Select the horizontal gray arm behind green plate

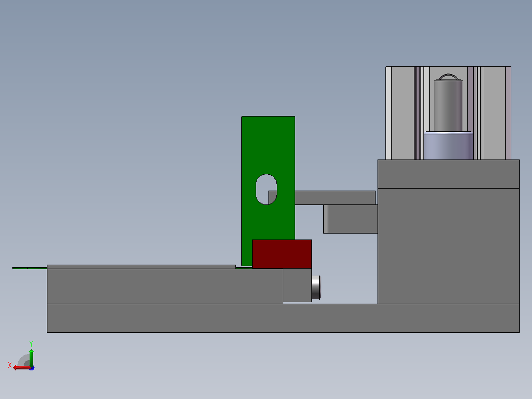click(x=335, y=198)
